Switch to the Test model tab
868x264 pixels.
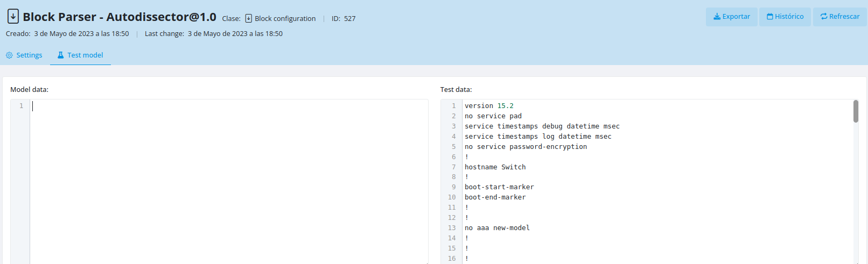pyautogui.click(x=80, y=55)
